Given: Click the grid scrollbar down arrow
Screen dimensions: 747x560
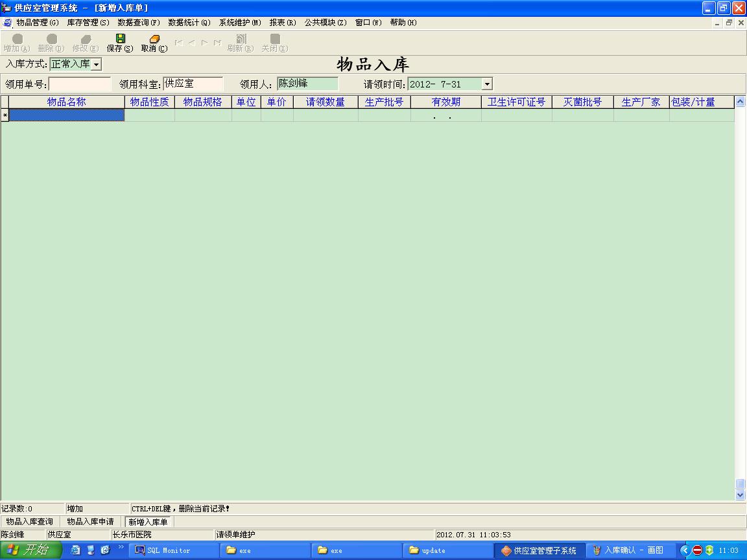Looking at the screenshot, I should 740,495.
